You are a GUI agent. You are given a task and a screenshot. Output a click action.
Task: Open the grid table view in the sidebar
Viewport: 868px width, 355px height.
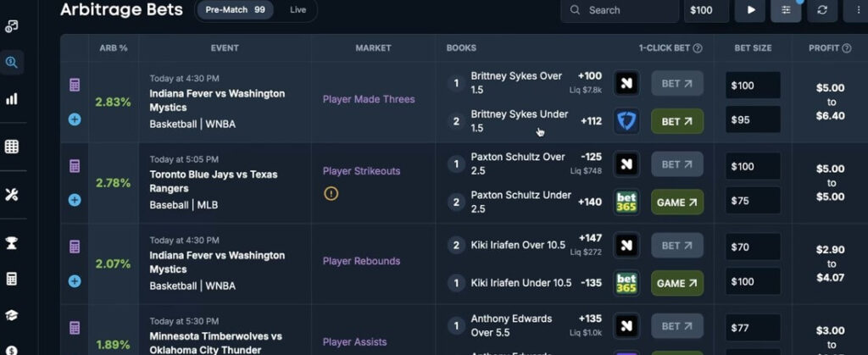pyautogui.click(x=12, y=147)
